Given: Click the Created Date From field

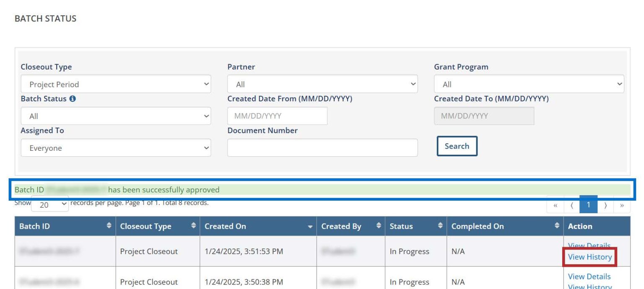Looking at the screenshot, I should (x=277, y=116).
